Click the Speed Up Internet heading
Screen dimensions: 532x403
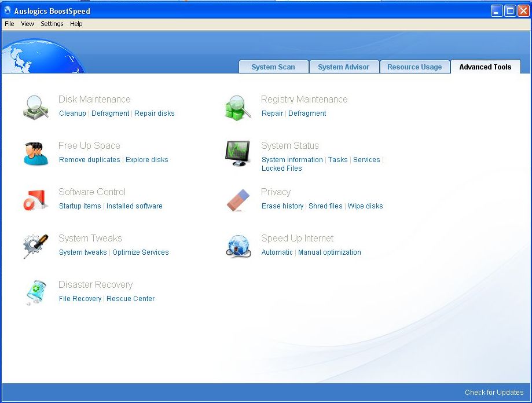297,238
